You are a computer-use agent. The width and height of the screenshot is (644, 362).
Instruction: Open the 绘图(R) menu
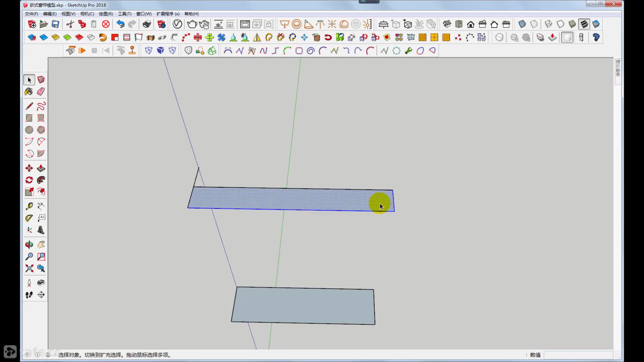[106, 14]
